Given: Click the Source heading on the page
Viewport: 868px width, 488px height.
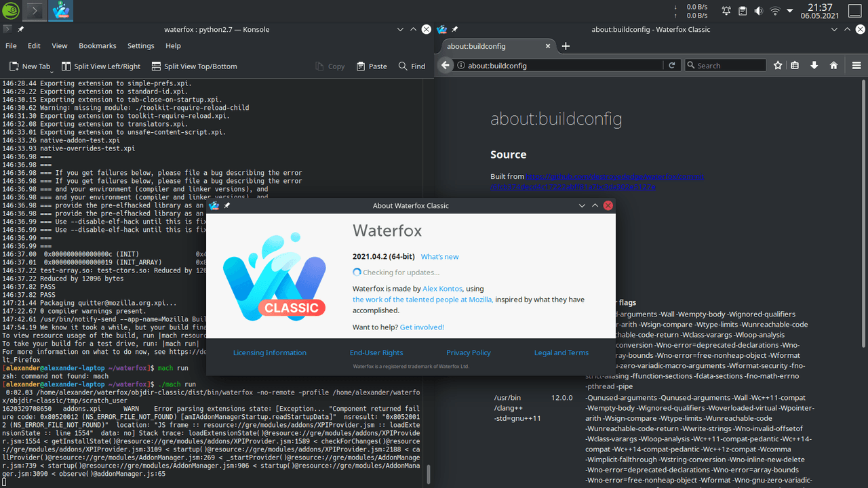Looking at the screenshot, I should (509, 155).
